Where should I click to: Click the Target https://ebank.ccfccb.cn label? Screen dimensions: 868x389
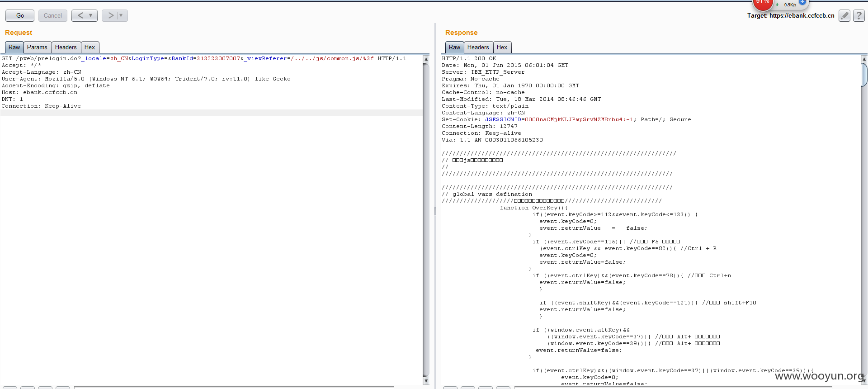coord(791,15)
